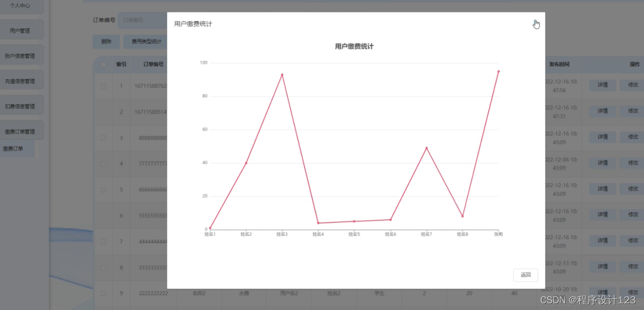Click 修改 for row 6
The image size is (644, 310).
pyautogui.click(x=632, y=215)
